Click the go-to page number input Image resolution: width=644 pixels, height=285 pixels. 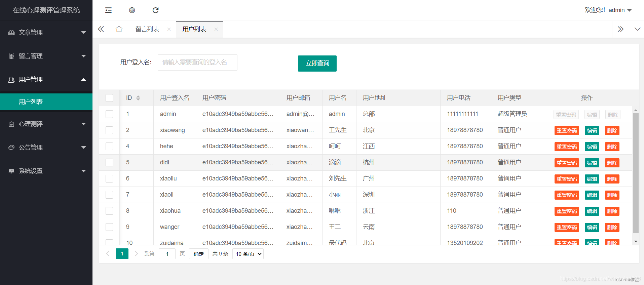167,254
